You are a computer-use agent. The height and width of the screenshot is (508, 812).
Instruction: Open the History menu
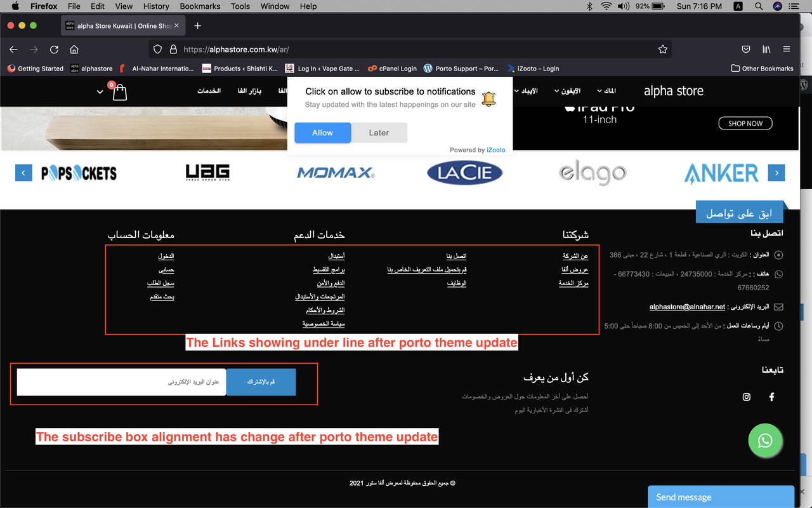coord(156,6)
